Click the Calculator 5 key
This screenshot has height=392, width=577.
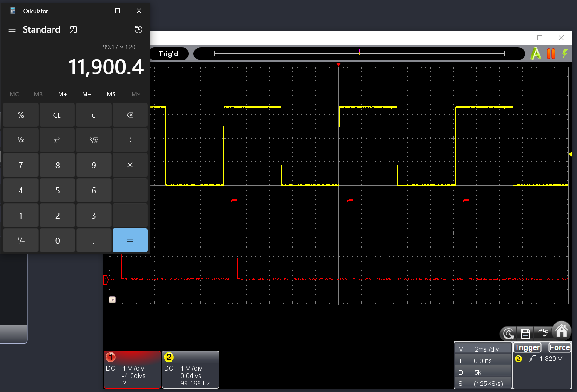57,190
